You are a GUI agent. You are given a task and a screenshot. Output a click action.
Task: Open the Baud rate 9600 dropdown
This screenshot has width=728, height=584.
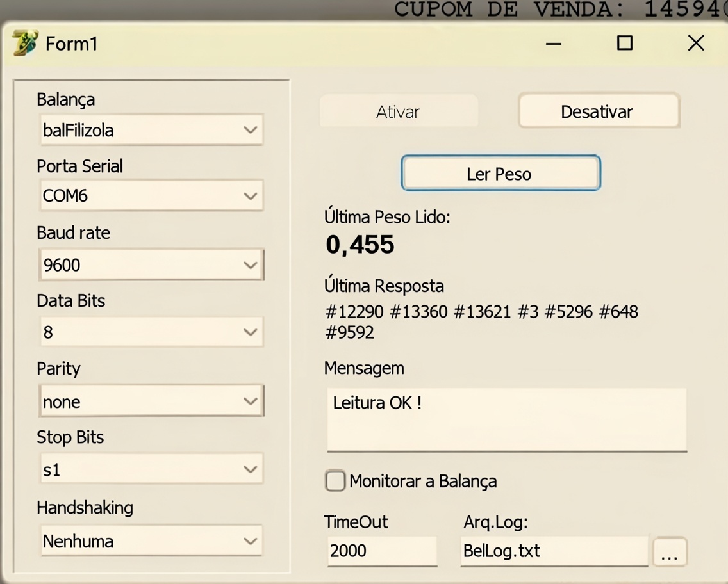coord(151,264)
